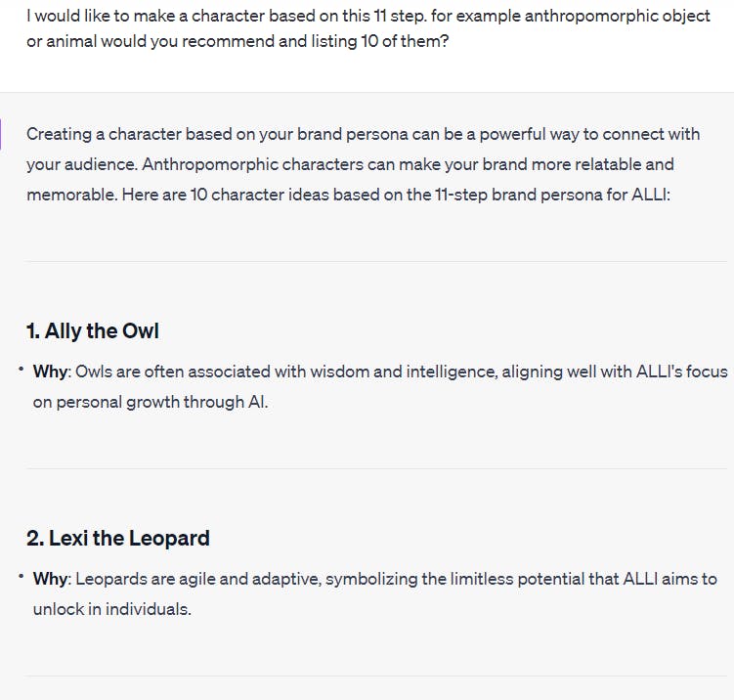This screenshot has width=734, height=700.
Task: Click the divider between Owl and Leopard sections
Action: [x=377, y=468]
